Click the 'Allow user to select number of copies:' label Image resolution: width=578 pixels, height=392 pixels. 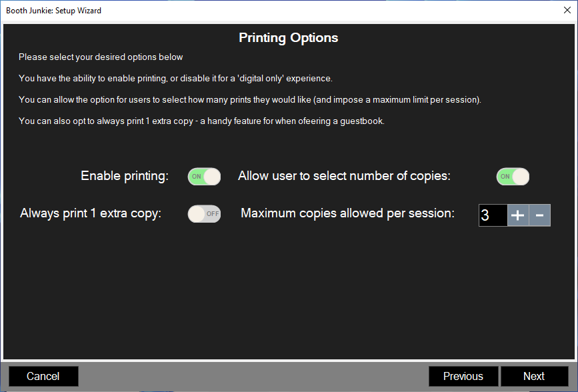pos(344,176)
